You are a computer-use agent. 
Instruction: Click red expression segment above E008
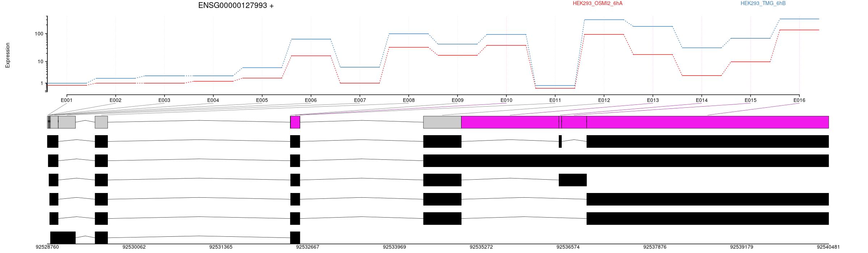tap(408, 47)
